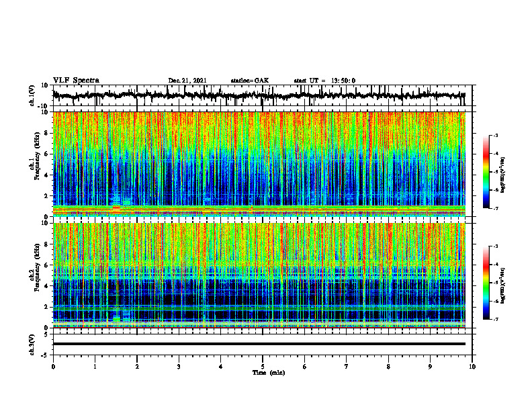The height and width of the screenshot is (411, 532).
Task: Click the time axis tick label "9"
Action: [430, 367]
